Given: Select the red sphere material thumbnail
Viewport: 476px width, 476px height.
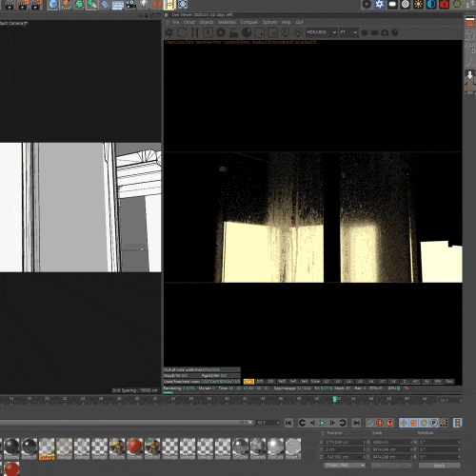Looking at the screenshot, I should click(134, 446).
